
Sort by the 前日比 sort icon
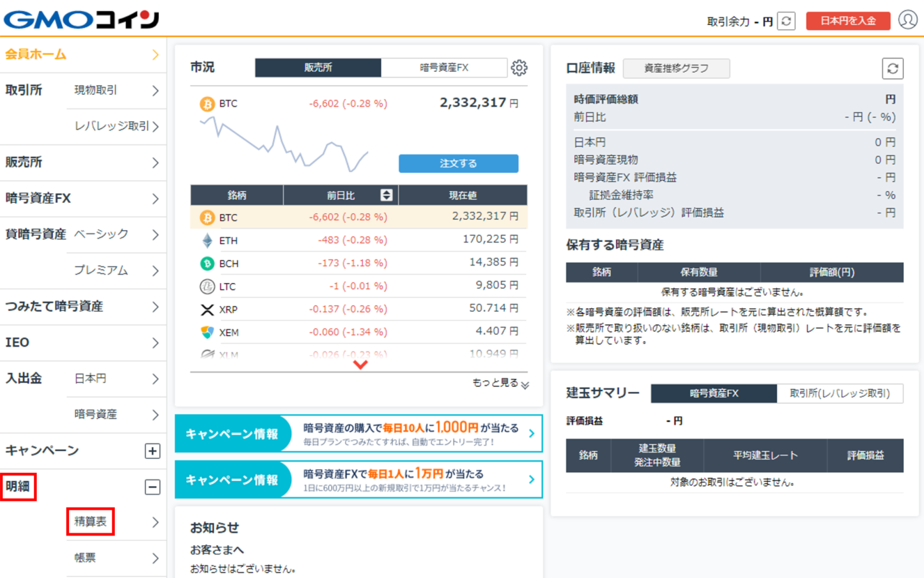click(387, 195)
